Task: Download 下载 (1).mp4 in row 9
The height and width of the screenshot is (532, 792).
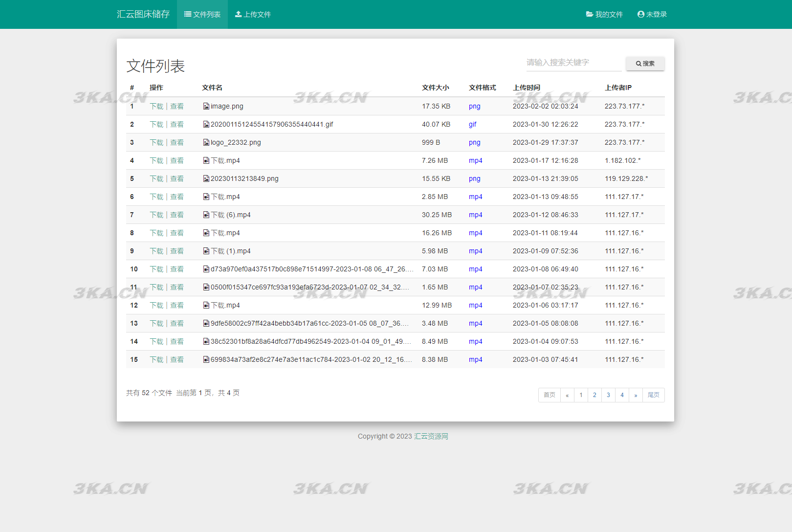Action: point(156,251)
